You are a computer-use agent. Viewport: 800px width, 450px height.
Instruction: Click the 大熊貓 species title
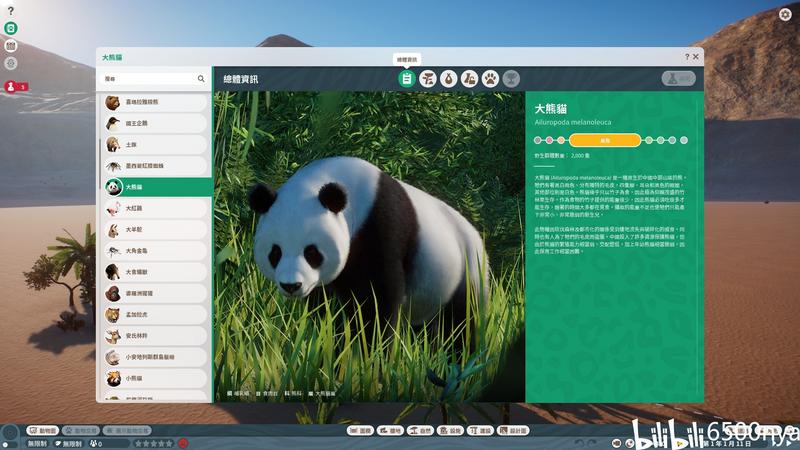click(x=551, y=109)
